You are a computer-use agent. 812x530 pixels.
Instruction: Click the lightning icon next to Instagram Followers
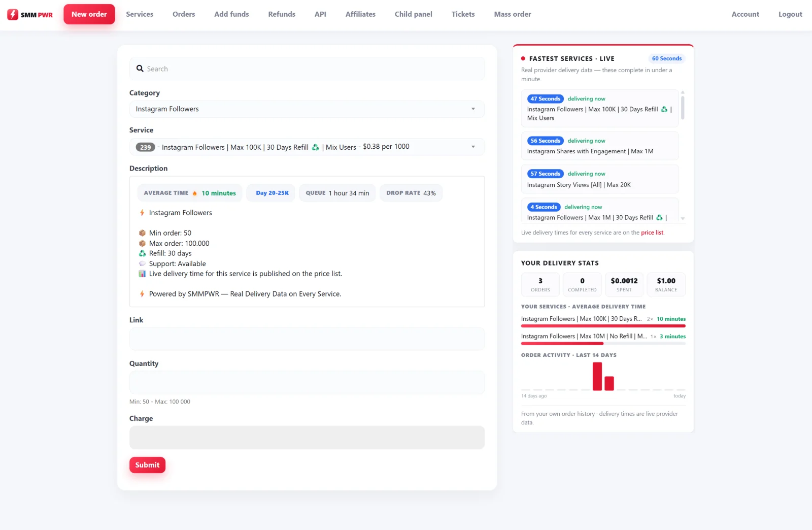point(142,213)
